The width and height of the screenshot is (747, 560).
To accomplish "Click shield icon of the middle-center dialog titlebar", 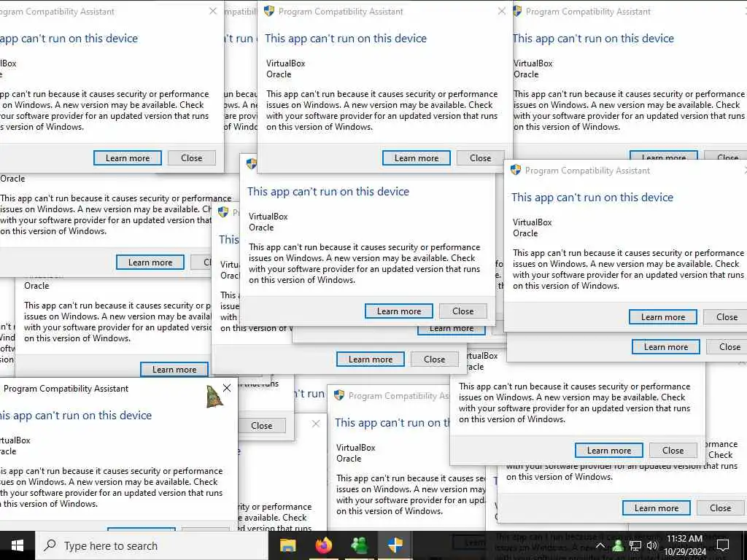I will pyautogui.click(x=251, y=164).
